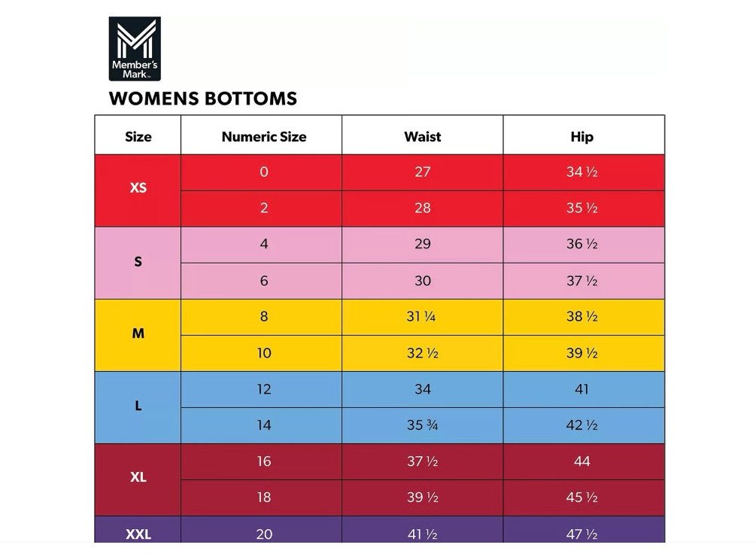Viewport: 756px width, 557px height.
Task: Select the yellow M size cell
Action: tap(138, 333)
